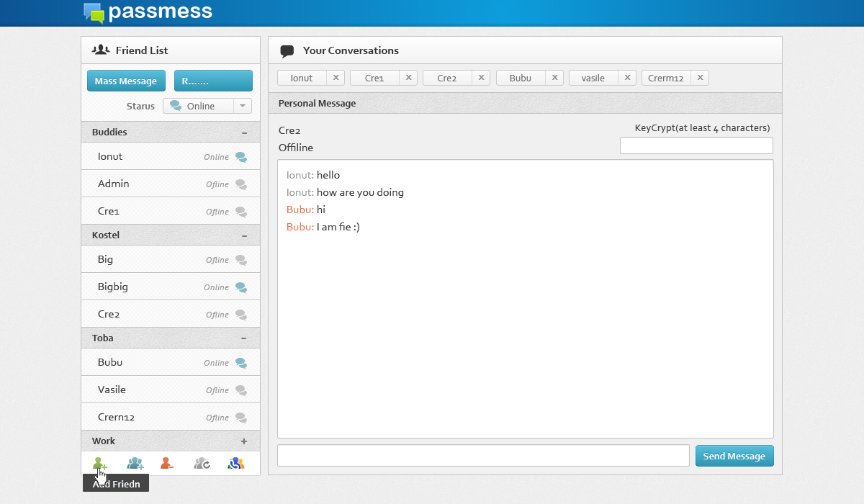Click Ionut's 'hello' chat message
864x504 pixels.
coord(328,175)
